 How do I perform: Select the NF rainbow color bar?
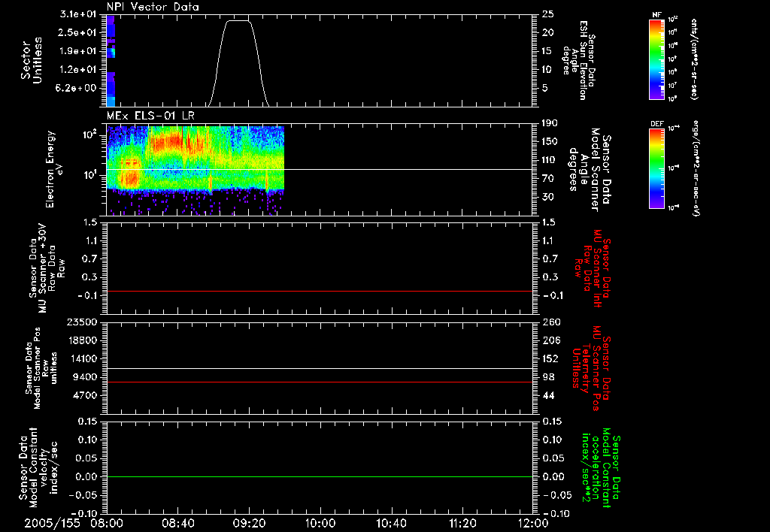[657, 59]
